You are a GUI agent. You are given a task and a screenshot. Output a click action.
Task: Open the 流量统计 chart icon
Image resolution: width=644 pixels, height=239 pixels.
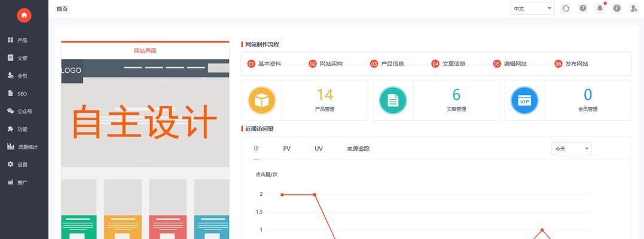pos(11,146)
